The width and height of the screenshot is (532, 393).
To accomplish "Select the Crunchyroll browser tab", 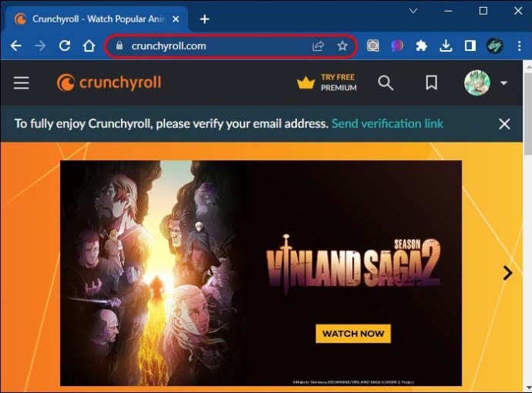I will [x=96, y=19].
